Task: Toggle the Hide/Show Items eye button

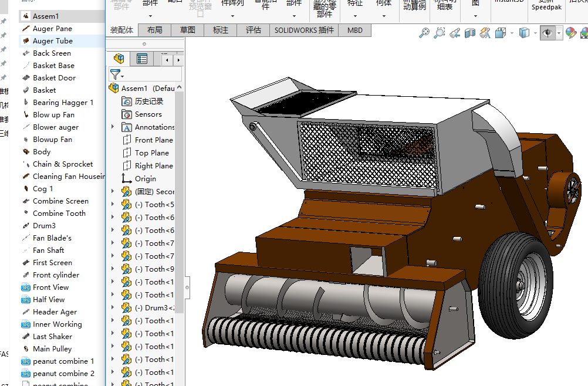Action: tap(548, 33)
